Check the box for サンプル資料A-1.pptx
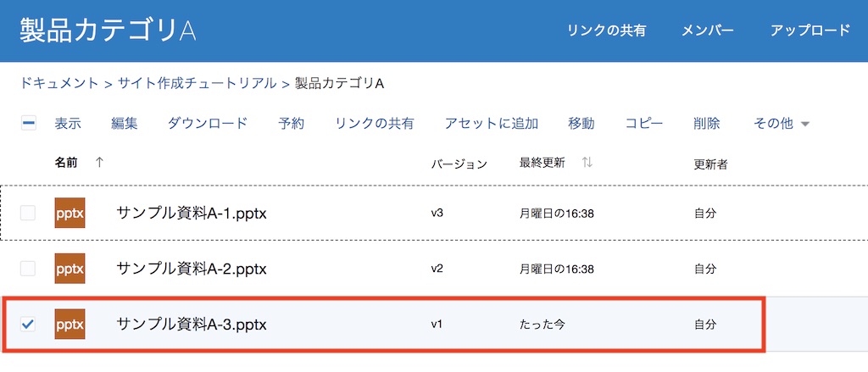Viewport: 868px width, 372px height. (28, 213)
